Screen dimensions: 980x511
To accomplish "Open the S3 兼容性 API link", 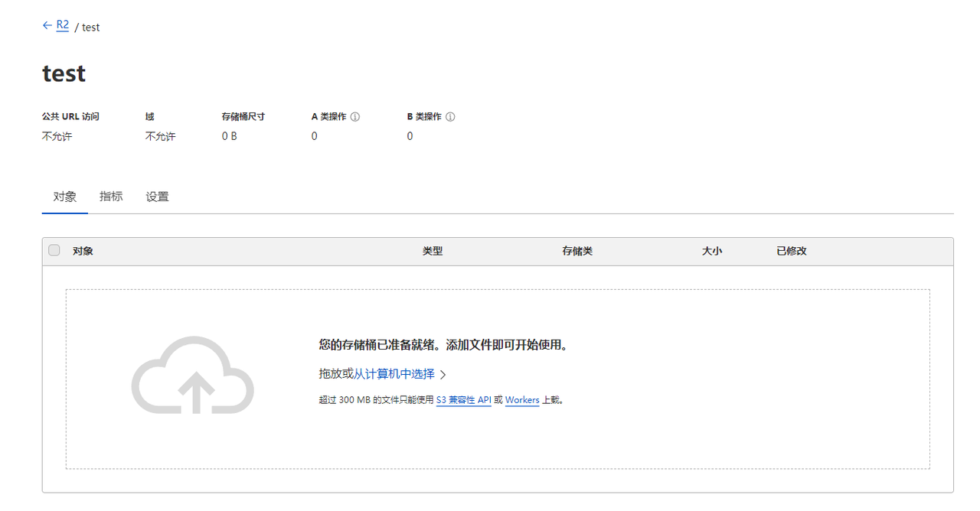I will coord(463,399).
